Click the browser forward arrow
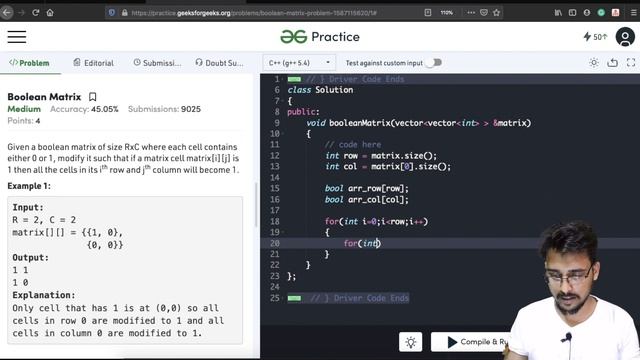The image size is (640, 360). 21,13
